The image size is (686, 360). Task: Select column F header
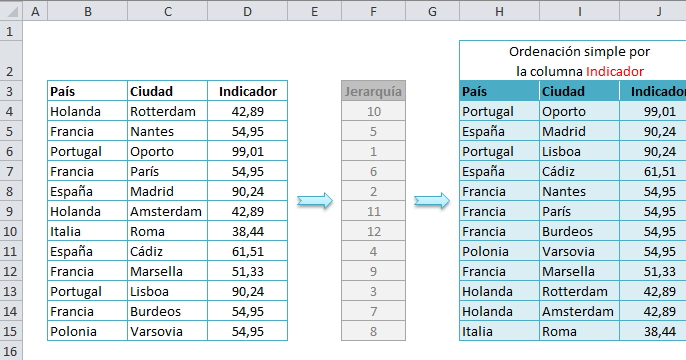click(x=373, y=11)
